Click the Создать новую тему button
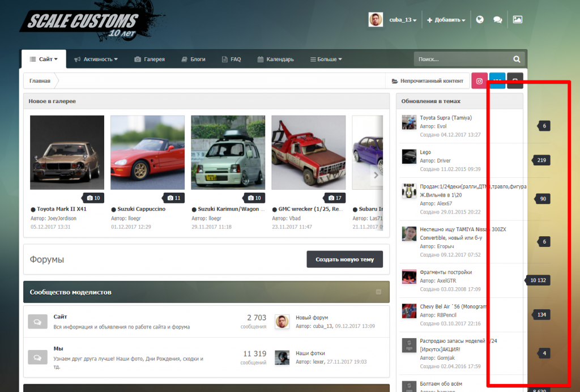 344,258
